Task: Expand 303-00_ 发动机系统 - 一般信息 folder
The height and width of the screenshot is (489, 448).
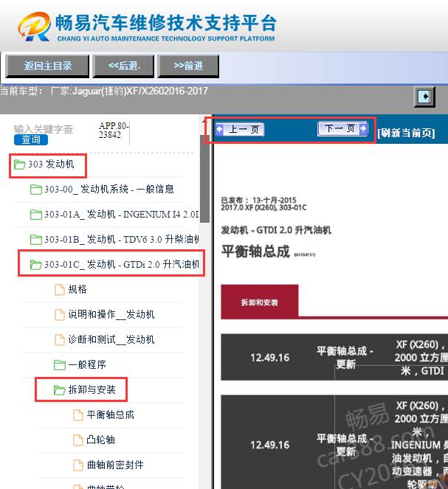Action: point(109,189)
